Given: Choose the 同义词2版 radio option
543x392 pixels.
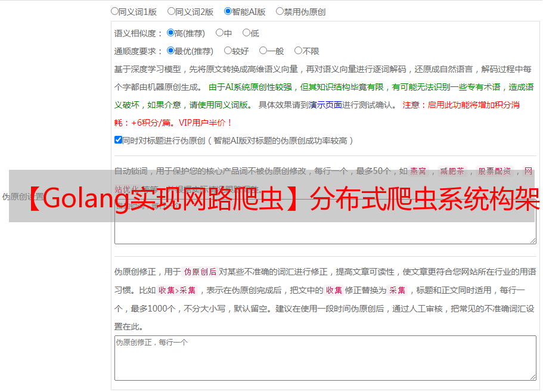Looking at the screenshot, I should pyautogui.click(x=171, y=11).
